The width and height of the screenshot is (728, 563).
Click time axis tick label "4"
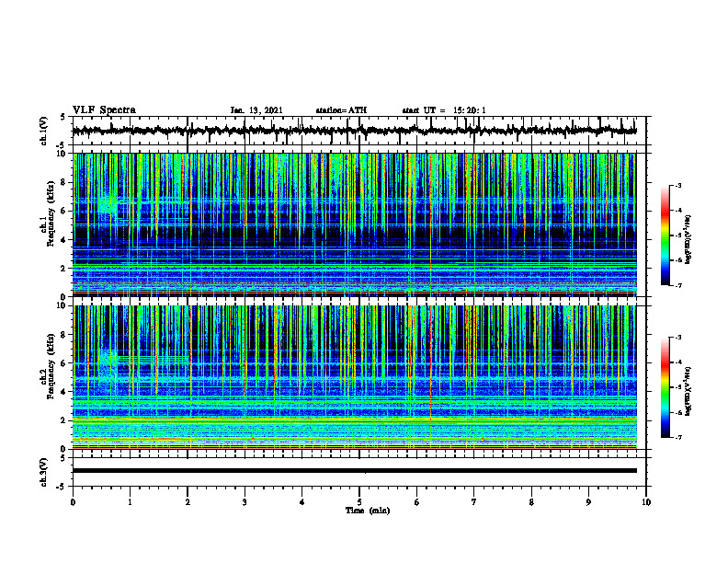tap(302, 502)
